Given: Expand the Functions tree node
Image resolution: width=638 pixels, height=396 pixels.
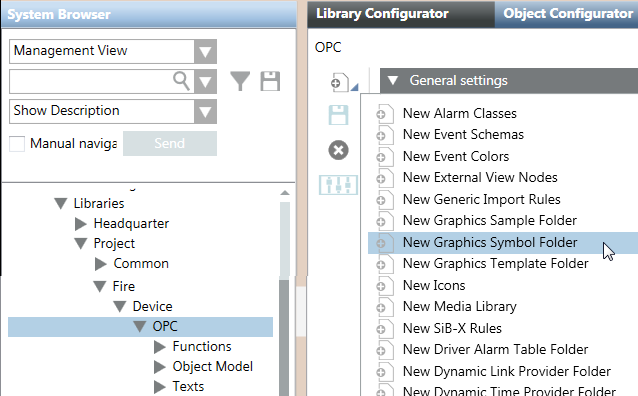Looking at the screenshot, I should tap(160, 346).
